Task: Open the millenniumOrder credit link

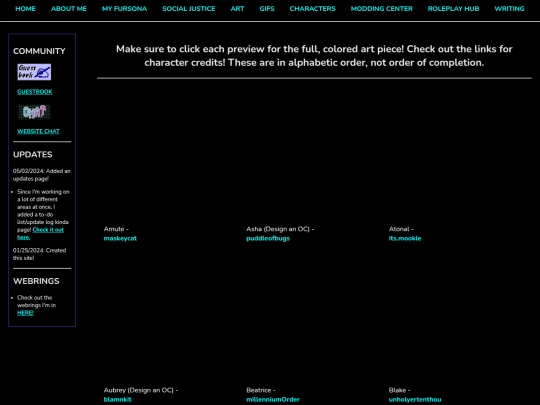Action: coord(273,399)
